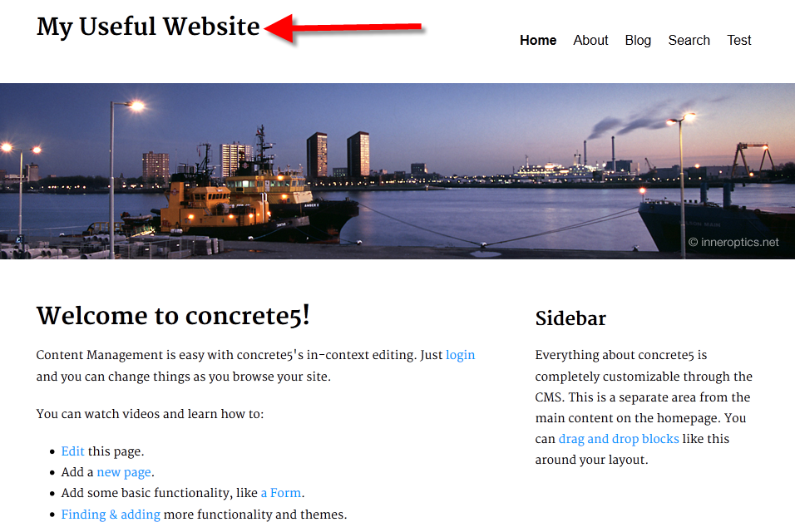Open the drag and drop blocks link
Screen dimensions: 795x532
tap(619, 439)
